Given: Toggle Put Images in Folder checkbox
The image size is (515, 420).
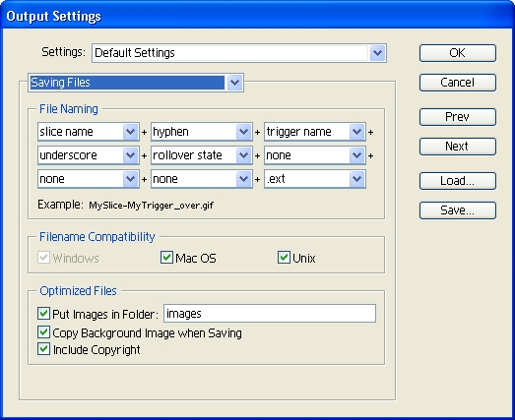Looking at the screenshot, I should point(43,314).
